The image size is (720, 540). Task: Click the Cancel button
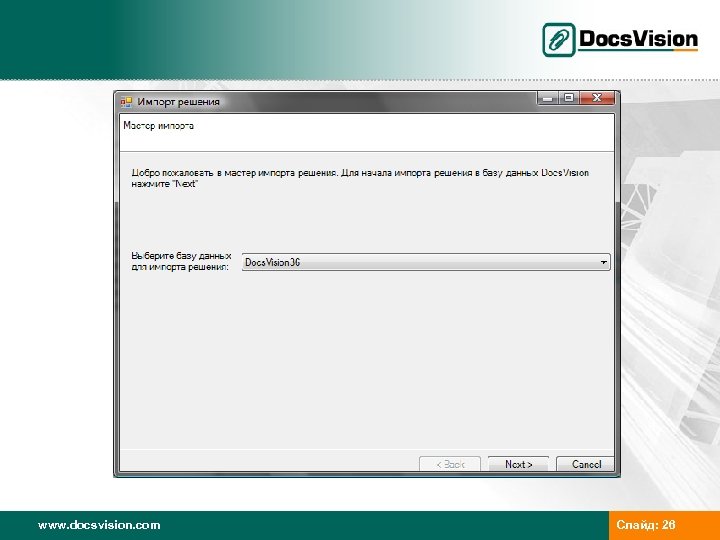[x=585, y=464]
